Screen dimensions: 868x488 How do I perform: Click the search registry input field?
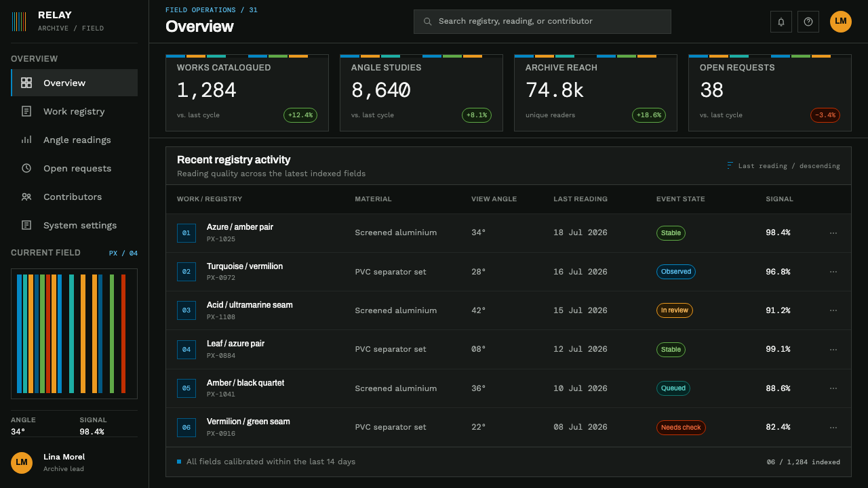(x=542, y=22)
